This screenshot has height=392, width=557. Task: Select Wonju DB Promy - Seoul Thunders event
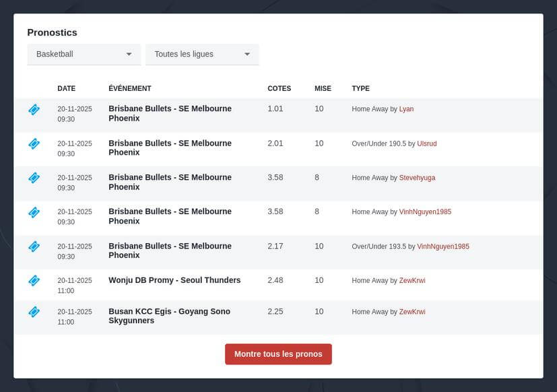[174, 280]
